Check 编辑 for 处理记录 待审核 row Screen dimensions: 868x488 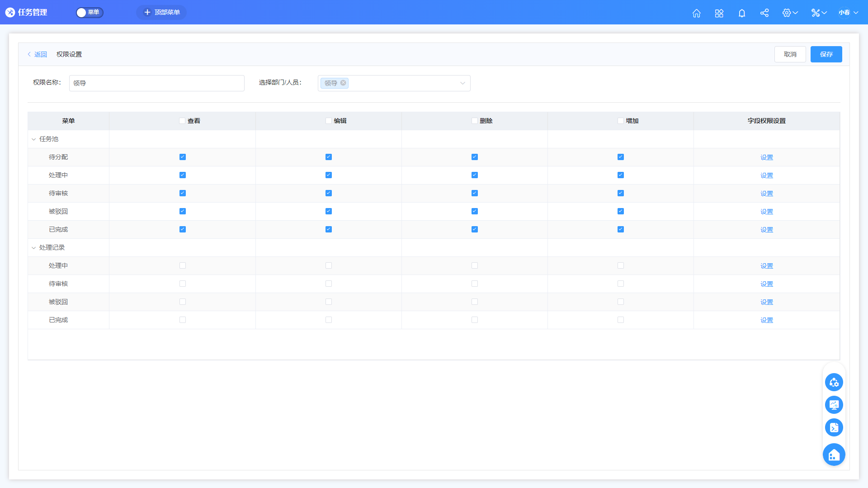tap(328, 284)
